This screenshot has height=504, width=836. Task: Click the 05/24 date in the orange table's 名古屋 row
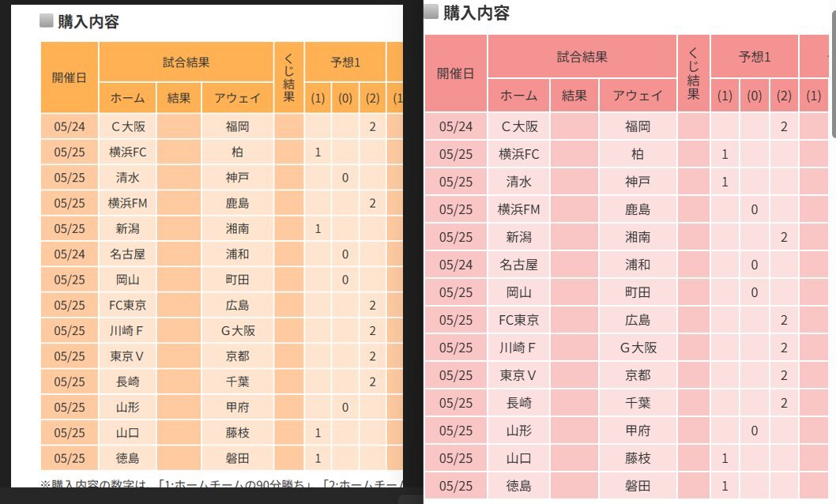pyautogui.click(x=70, y=254)
